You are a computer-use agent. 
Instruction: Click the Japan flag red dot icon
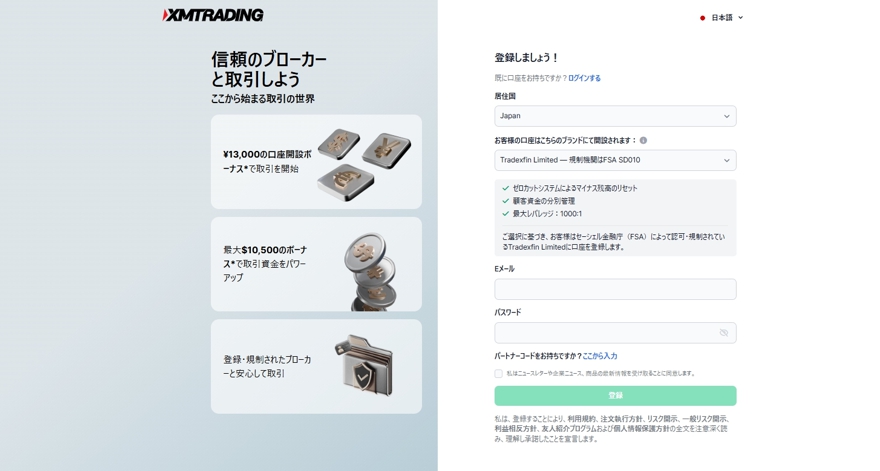click(702, 18)
